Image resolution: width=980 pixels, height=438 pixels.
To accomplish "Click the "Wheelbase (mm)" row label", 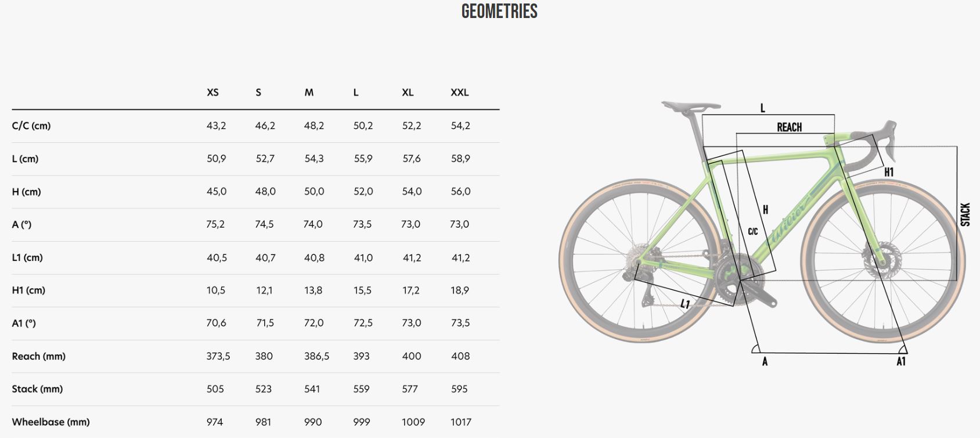I will (x=51, y=422).
